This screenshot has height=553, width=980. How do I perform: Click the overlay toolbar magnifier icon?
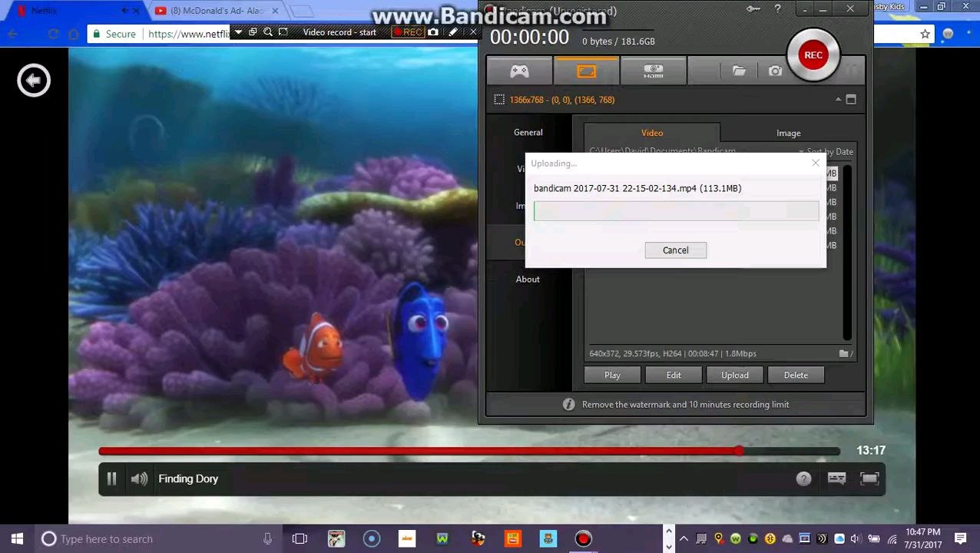(267, 32)
